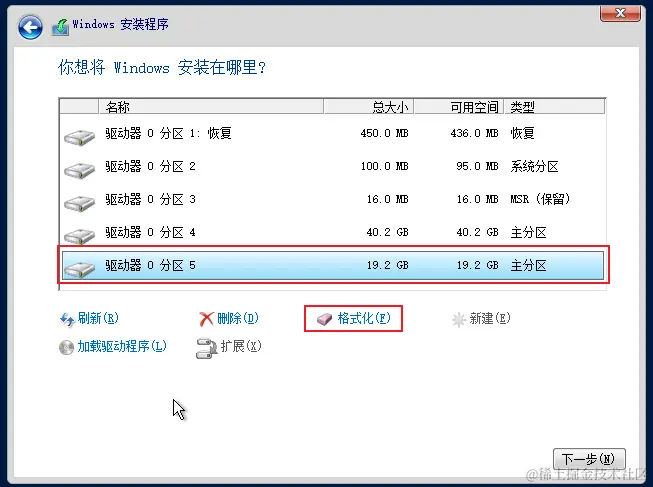Click the disc icon for 加载驱动程序
653x487 pixels.
[66, 347]
